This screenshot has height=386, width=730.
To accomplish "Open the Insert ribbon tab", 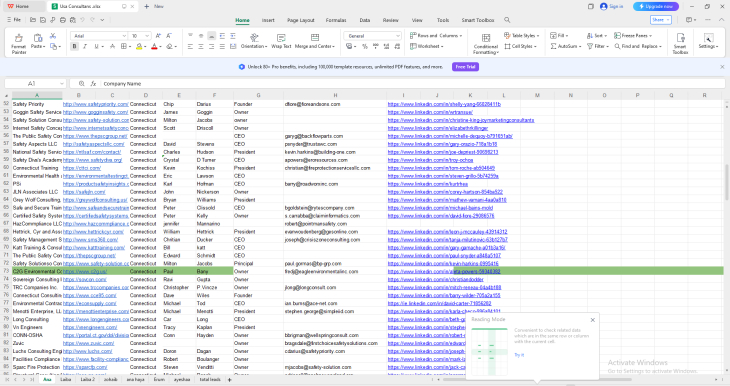I will coord(268,20).
